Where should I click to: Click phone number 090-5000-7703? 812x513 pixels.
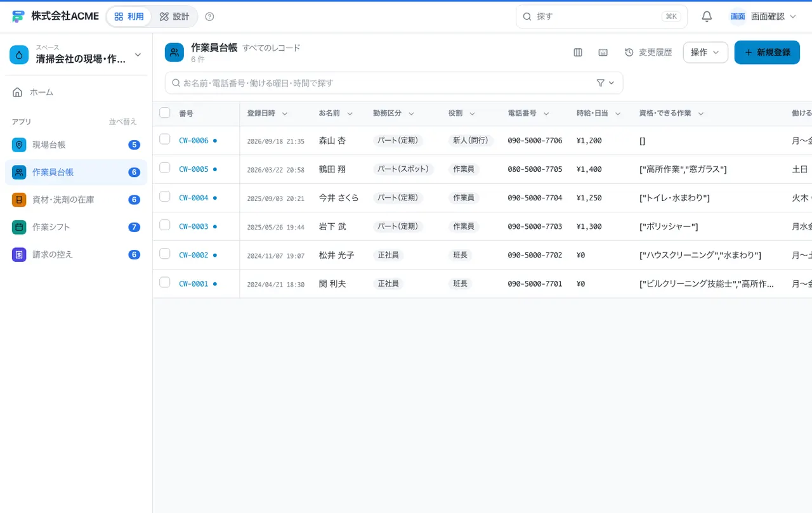pos(535,226)
